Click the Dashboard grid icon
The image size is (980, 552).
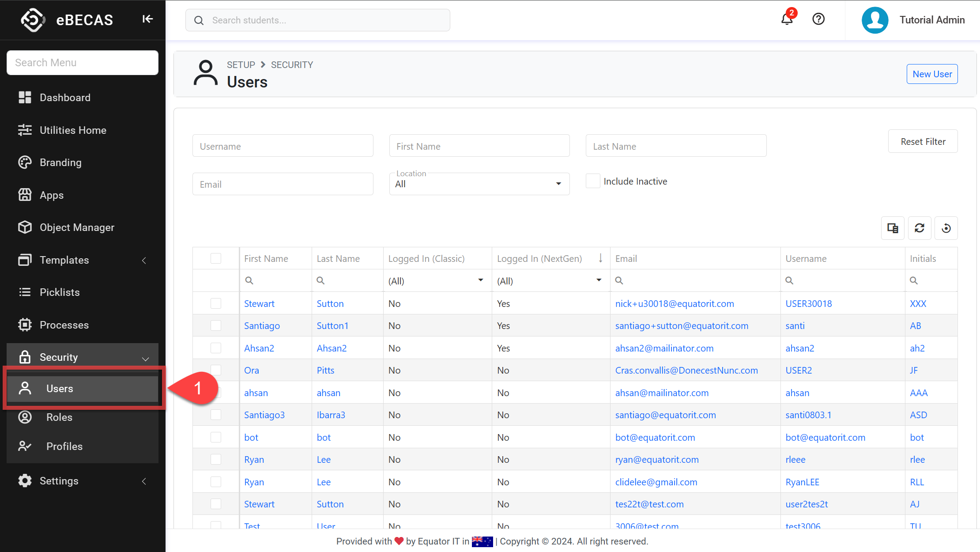tap(25, 98)
